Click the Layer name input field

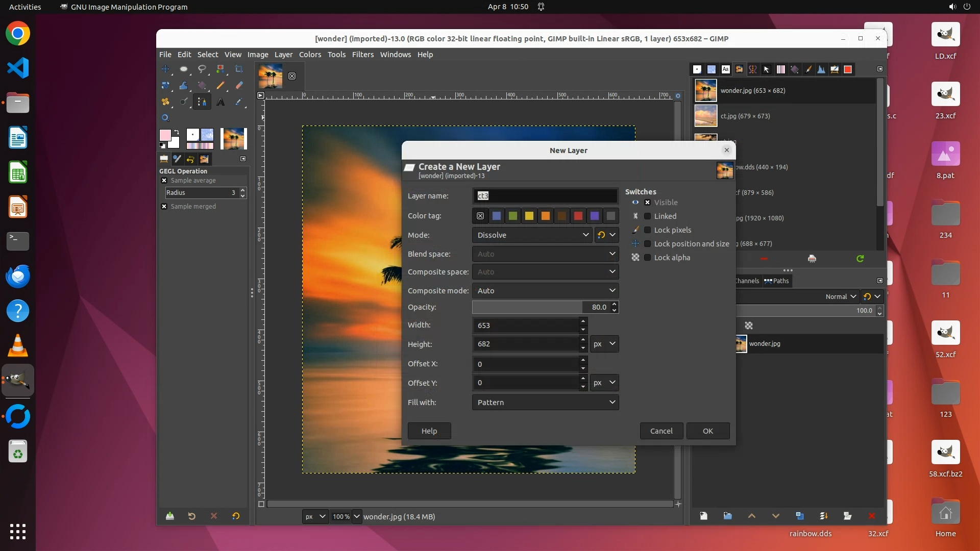point(545,196)
